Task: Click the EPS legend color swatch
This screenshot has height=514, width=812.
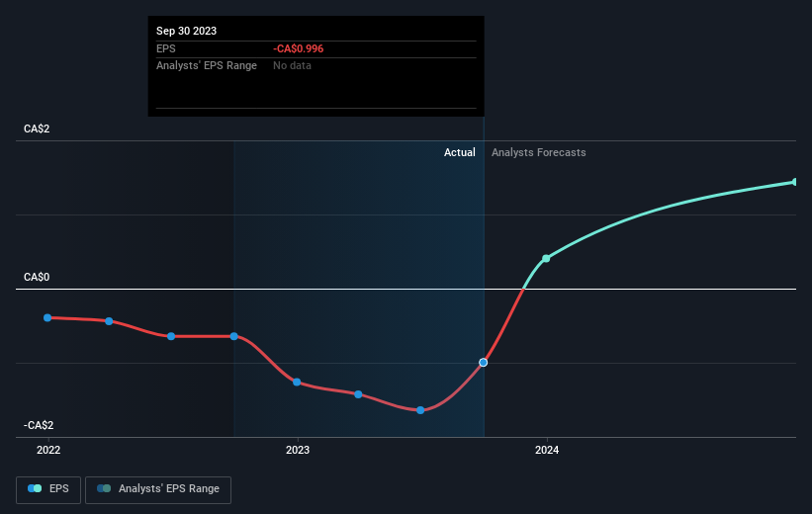Action: [35, 488]
